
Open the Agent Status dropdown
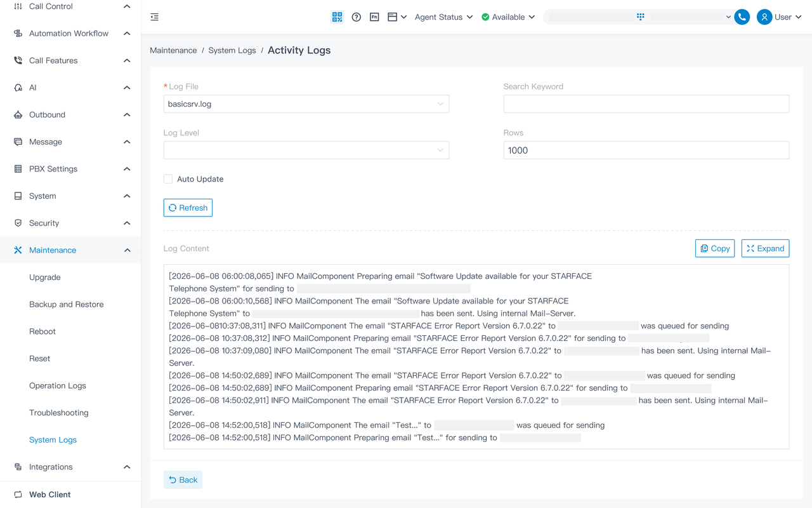coord(443,17)
